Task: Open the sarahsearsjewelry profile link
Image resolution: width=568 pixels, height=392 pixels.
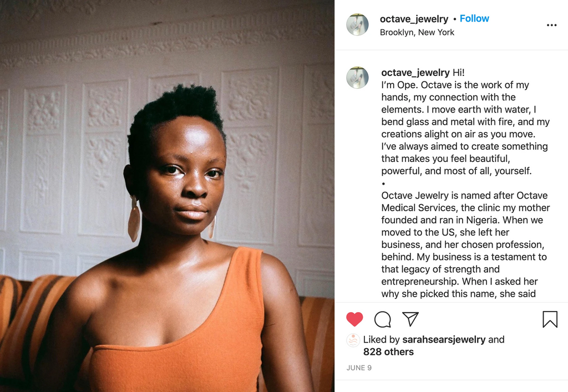Action: 444,339
